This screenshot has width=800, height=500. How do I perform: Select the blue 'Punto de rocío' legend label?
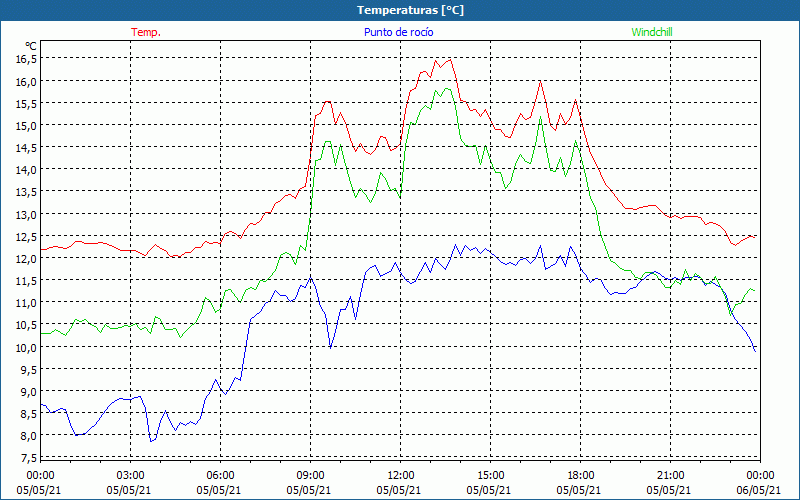click(398, 32)
